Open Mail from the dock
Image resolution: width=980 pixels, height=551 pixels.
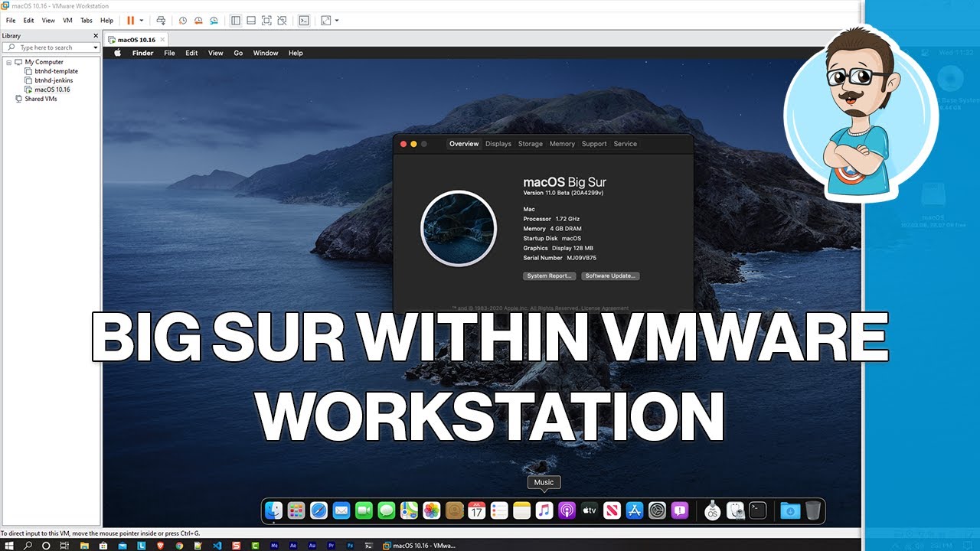(x=341, y=510)
